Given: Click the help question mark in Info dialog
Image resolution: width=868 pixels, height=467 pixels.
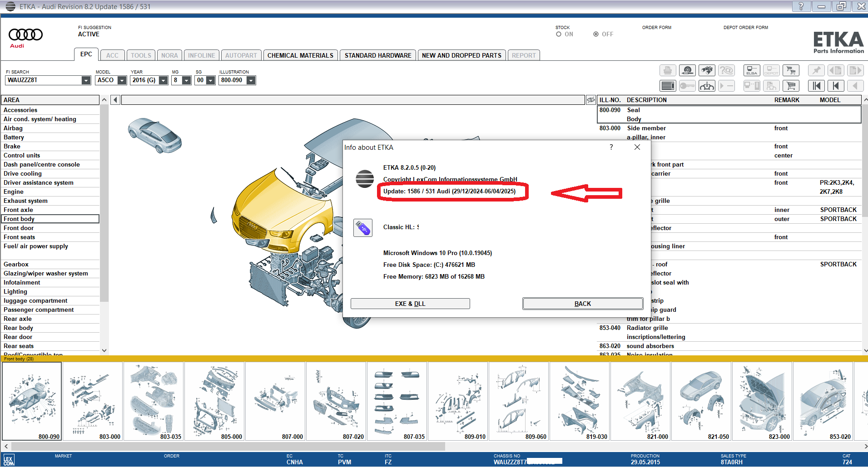Looking at the screenshot, I should (x=611, y=147).
